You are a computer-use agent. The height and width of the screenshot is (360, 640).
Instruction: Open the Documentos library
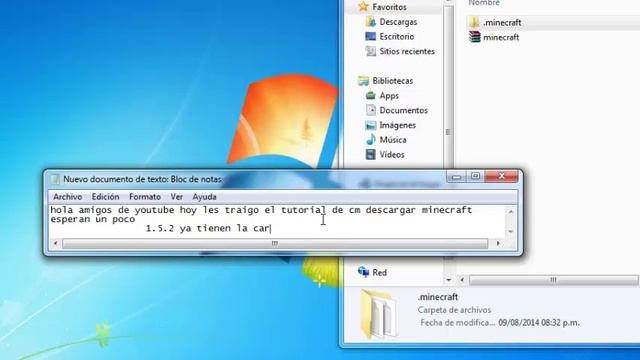coord(403,110)
